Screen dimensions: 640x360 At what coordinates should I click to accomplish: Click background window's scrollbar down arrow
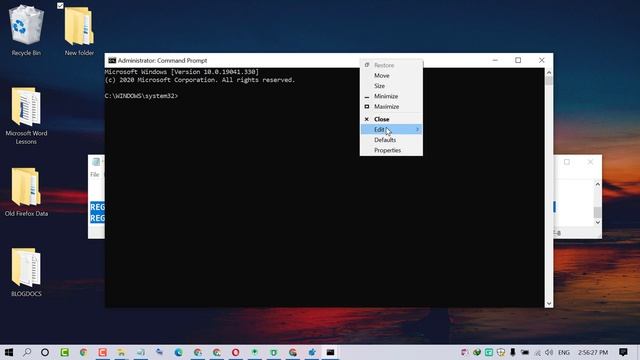coord(598,222)
